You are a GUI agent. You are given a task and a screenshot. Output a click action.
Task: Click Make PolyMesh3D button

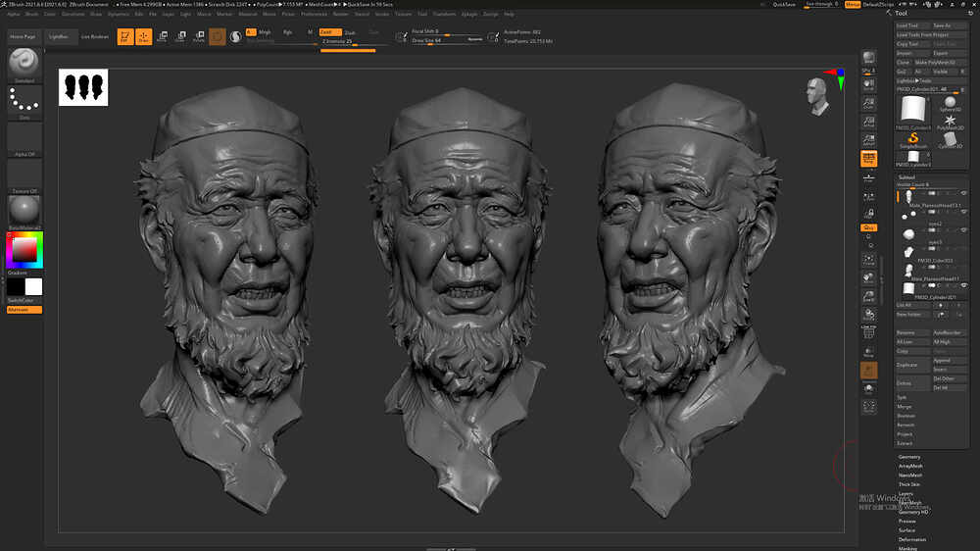(x=940, y=63)
